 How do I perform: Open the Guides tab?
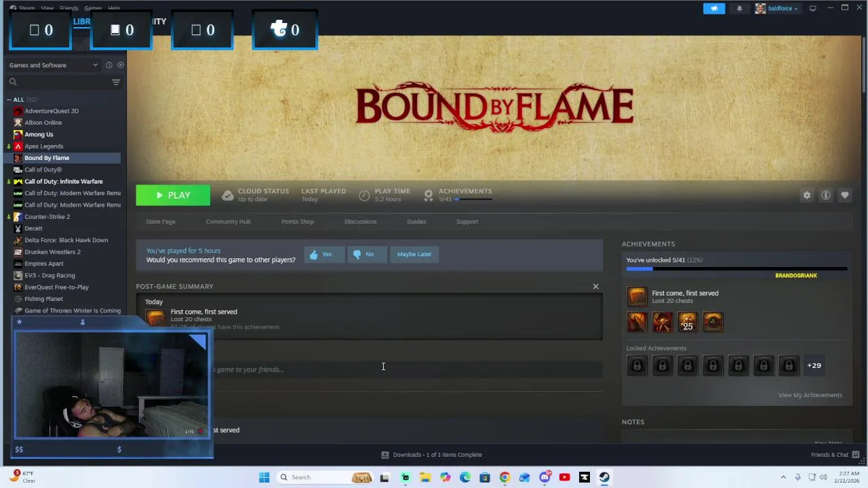(416, 222)
